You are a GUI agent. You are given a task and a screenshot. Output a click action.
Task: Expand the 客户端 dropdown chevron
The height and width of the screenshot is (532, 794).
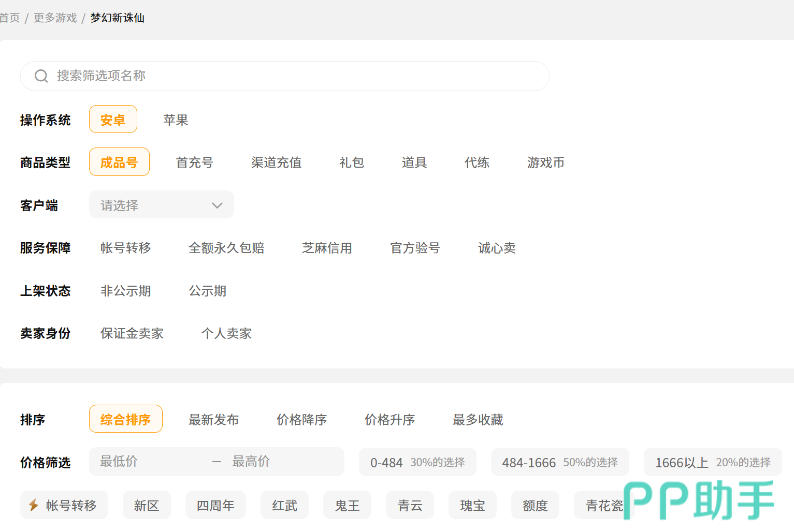click(x=217, y=205)
